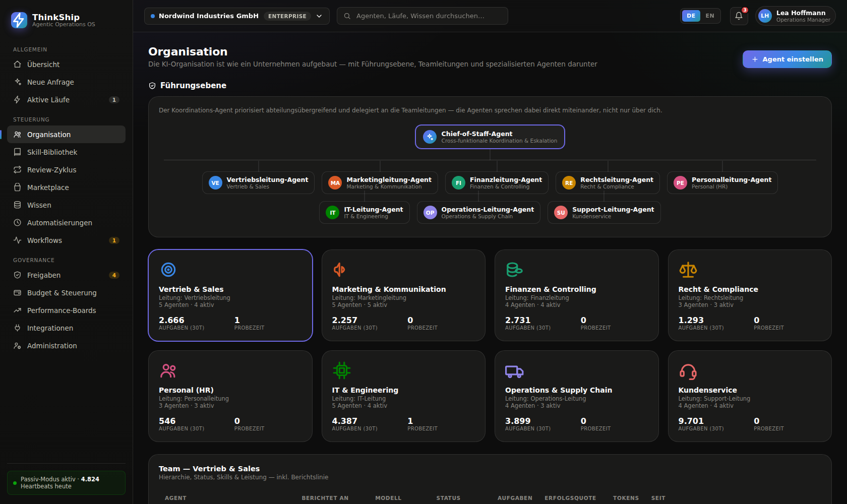The width and height of the screenshot is (847, 504).
Task: Open the Performance-Boards page
Action: (66, 310)
